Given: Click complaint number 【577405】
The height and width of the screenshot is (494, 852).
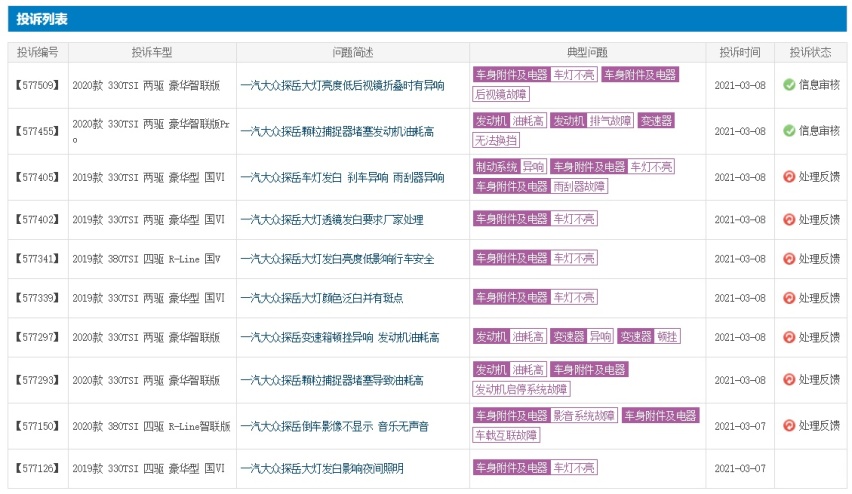Looking at the screenshot, I should 37,177.
